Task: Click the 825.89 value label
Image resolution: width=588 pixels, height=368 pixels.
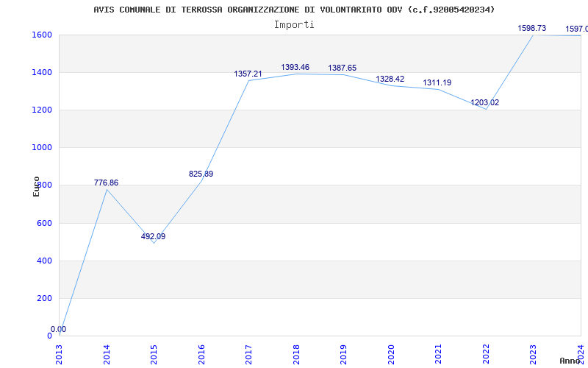Action: click(x=201, y=174)
